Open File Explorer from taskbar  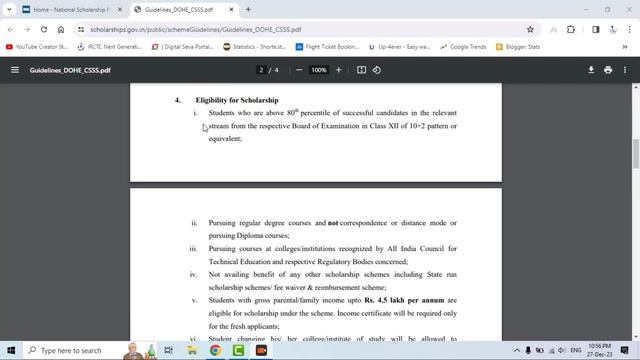(192, 350)
